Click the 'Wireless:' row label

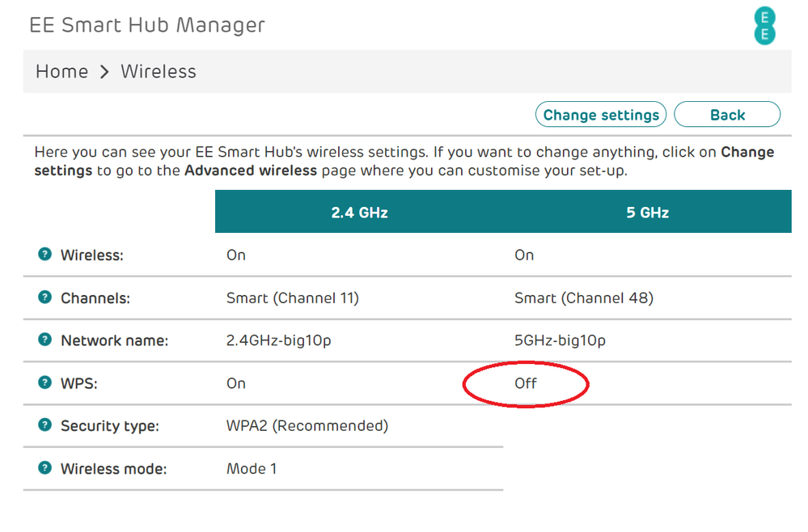92,255
